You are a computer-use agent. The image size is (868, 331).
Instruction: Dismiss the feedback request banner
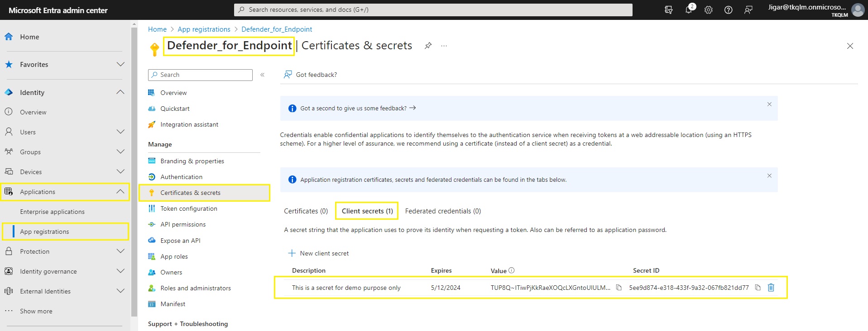[769, 104]
